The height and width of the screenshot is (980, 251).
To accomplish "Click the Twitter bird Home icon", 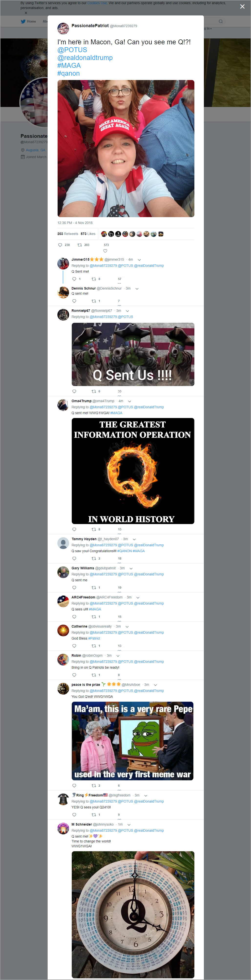I will coord(23,21).
